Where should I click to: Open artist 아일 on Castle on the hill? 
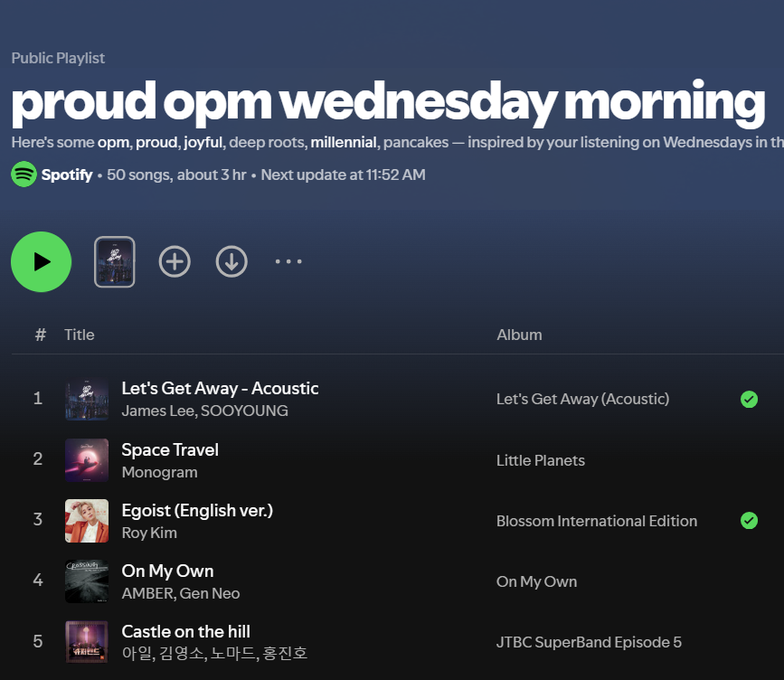click(x=136, y=653)
